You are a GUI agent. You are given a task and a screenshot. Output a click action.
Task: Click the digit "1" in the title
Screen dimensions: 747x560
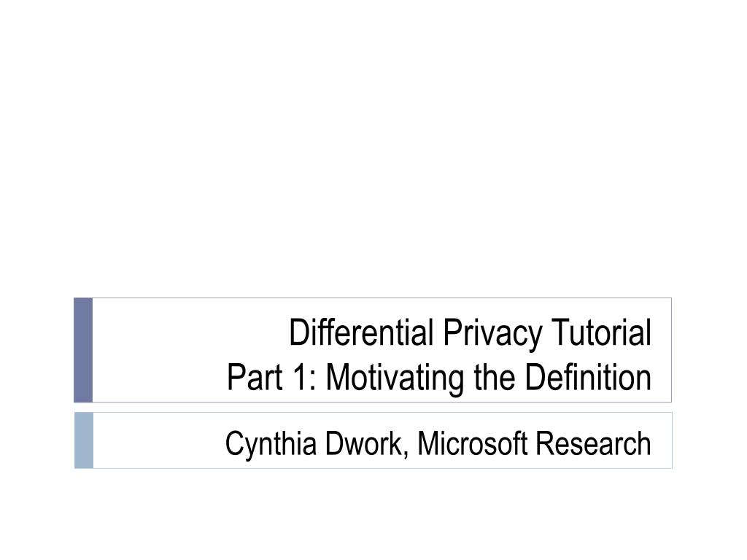click(x=299, y=377)
